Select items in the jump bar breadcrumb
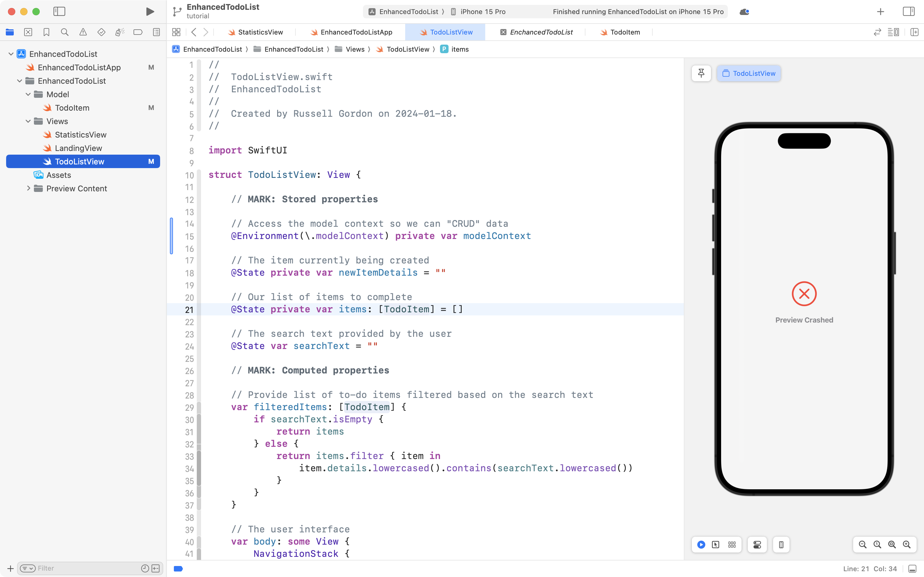Image resolution: width=924 pixels, height=577 pixels. 459,49
